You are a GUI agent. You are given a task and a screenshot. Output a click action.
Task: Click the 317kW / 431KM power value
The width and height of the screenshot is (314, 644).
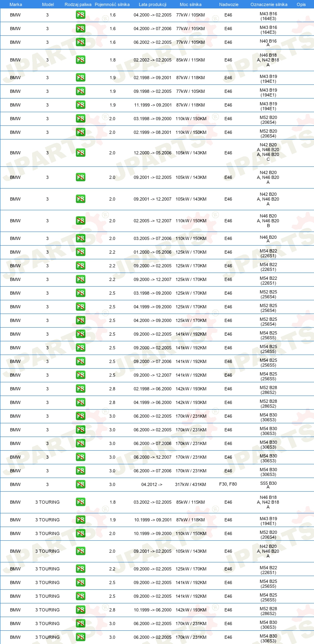tap(190, 484)
